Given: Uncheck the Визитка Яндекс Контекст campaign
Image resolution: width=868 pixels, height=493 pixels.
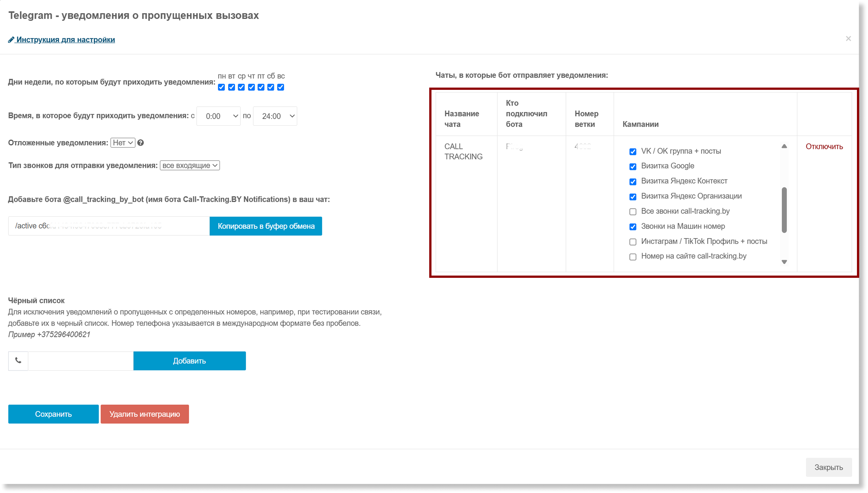Looking at the screenshot, I should (x=633, y=182).
